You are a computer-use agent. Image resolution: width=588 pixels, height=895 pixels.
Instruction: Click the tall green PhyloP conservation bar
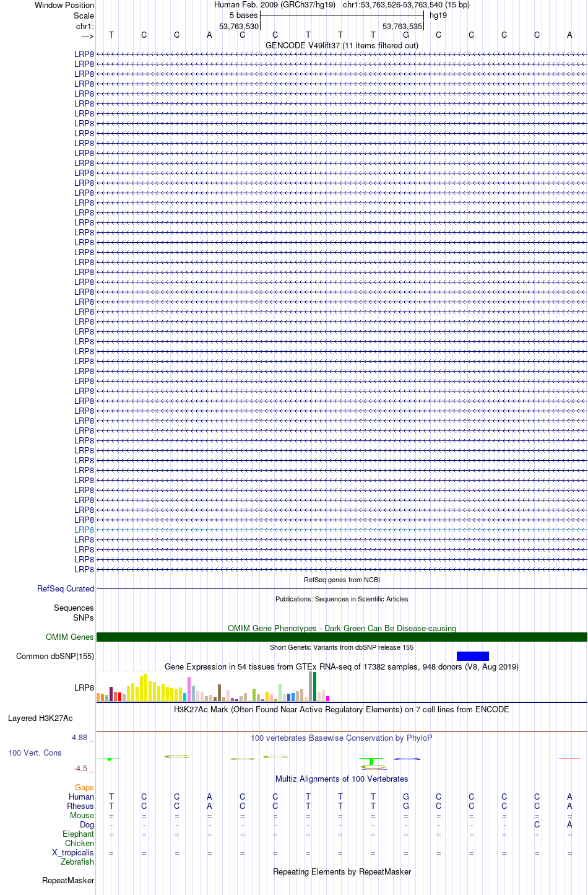click(371, 761)
